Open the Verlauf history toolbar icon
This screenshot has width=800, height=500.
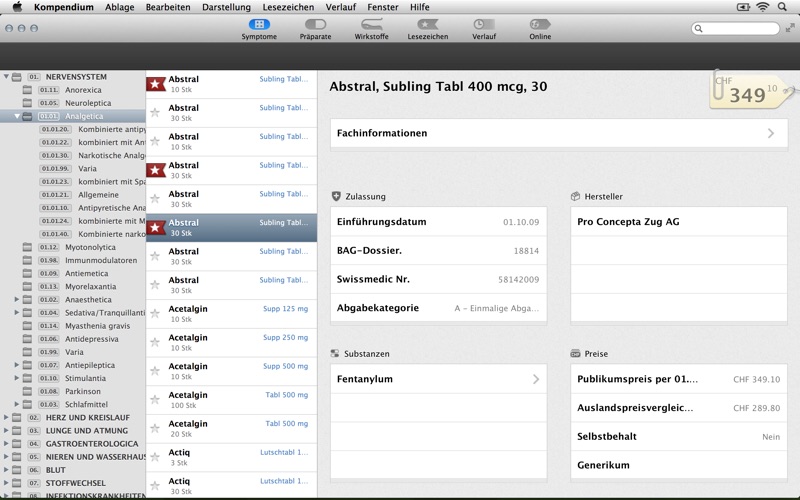(484, 29)
